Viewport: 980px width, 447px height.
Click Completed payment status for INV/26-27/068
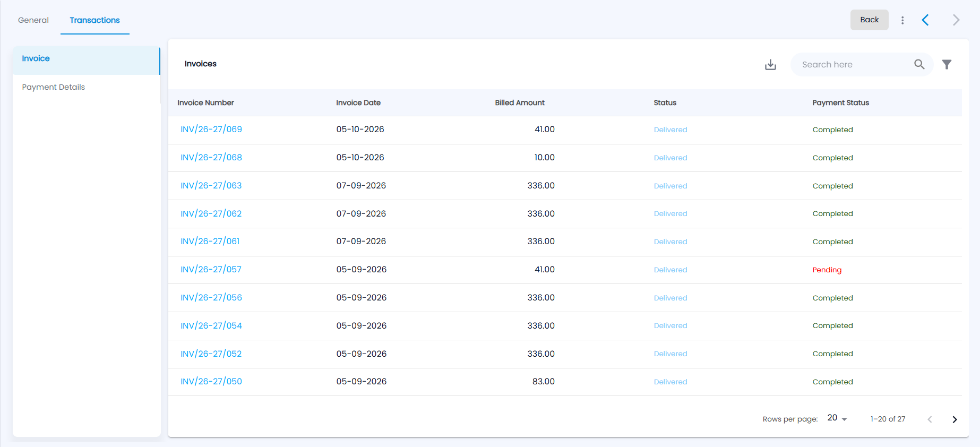[x=833, y=158]
